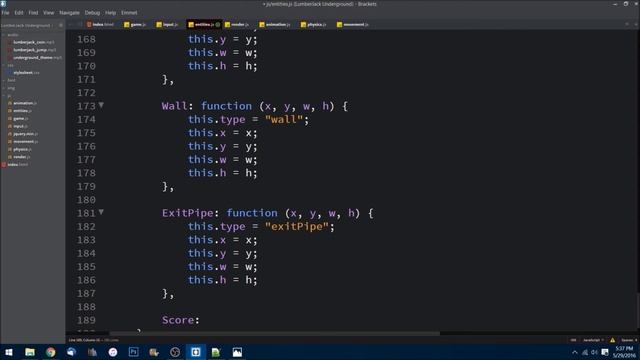The width and height of the screenshot is (640, 360).
Task: Collapse the css folder in sidebar
Action: (4, 65)
